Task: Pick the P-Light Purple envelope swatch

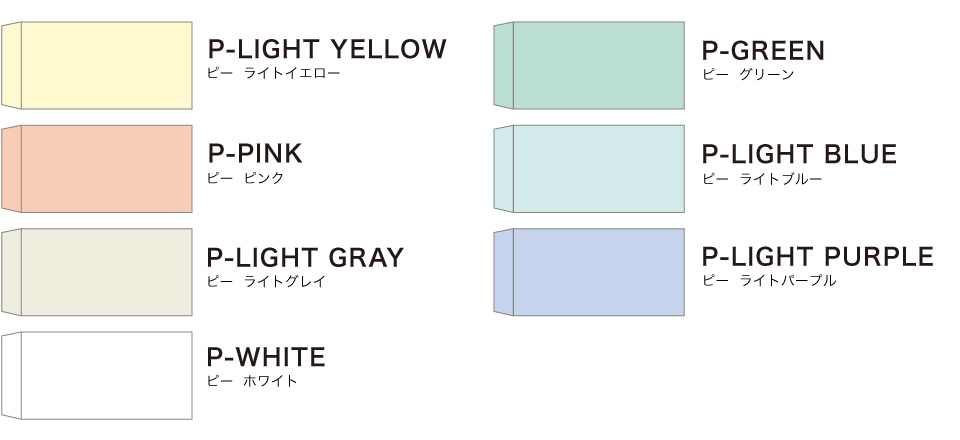Action: click(x=590, y=272)
